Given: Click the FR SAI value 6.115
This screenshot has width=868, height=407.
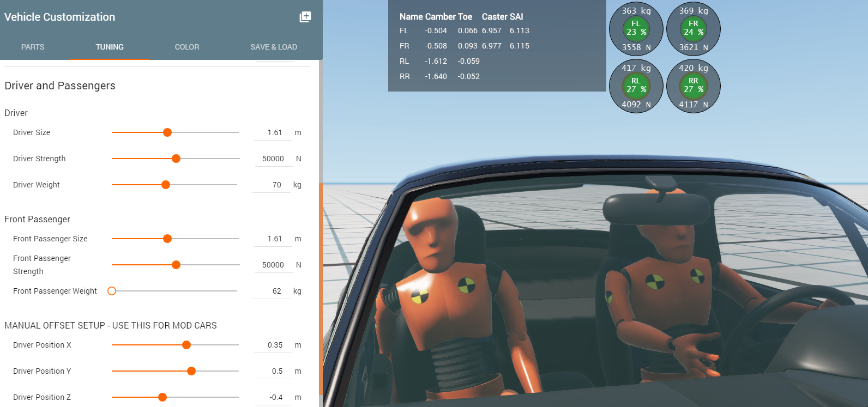Looking at the screenshot, I should 520,46.
